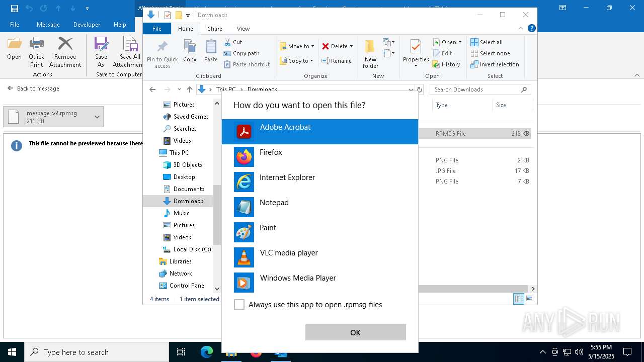This screenshot has height=362, width=644.
Task: Click Quick Print in Outlook ribbon
Action: point(36,52)
